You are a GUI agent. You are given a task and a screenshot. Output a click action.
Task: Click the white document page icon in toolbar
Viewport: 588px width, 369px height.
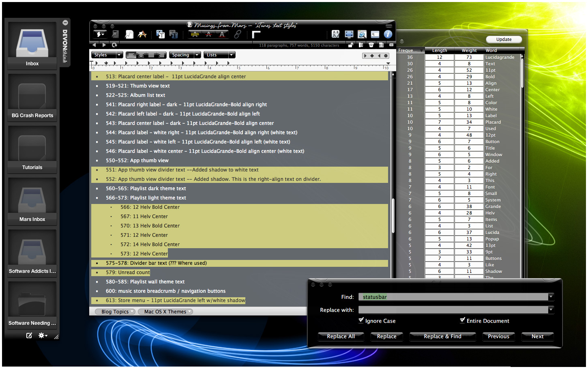(129, 34)
